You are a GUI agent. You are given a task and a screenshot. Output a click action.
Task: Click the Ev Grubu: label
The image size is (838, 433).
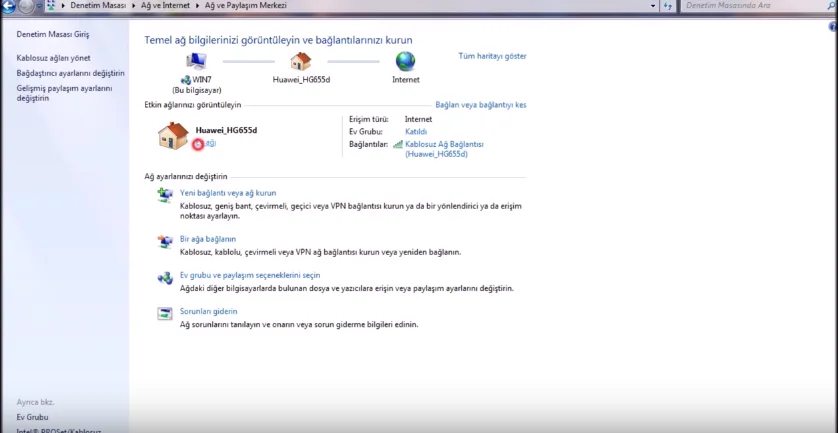(366, 132)
